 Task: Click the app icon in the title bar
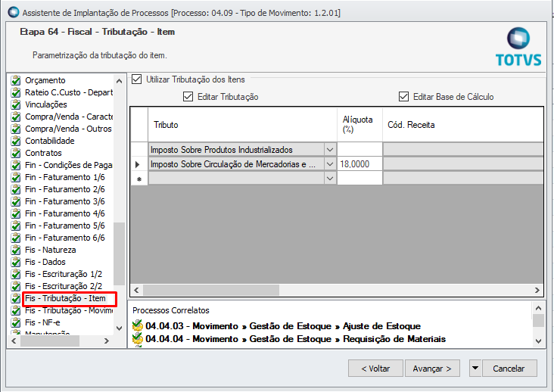tap(14, 12)
